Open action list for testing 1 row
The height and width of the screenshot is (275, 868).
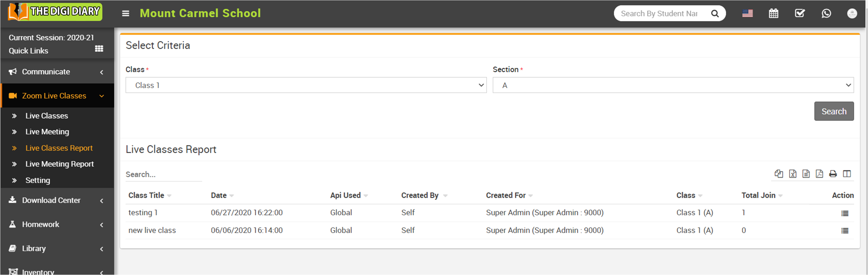pos(844,213)
